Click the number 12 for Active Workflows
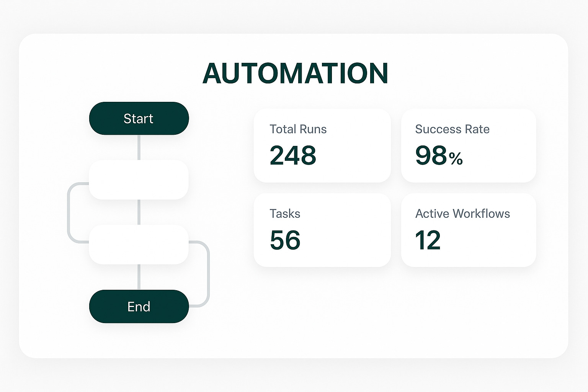588x392 pixels. pyautogui.click(x=428, y=240)
